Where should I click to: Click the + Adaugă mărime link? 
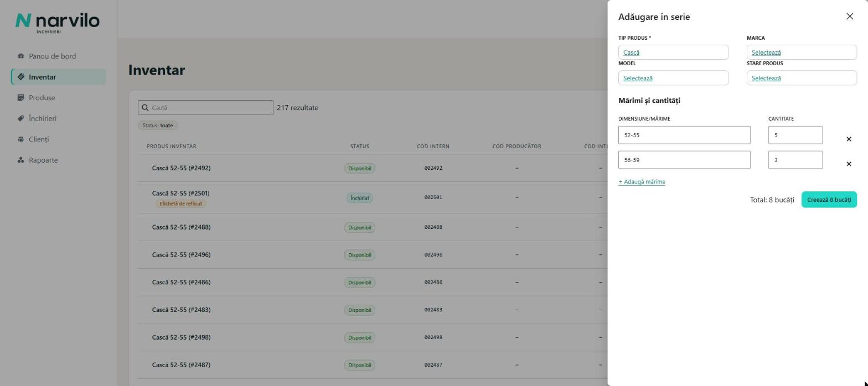tap(642, 182)
